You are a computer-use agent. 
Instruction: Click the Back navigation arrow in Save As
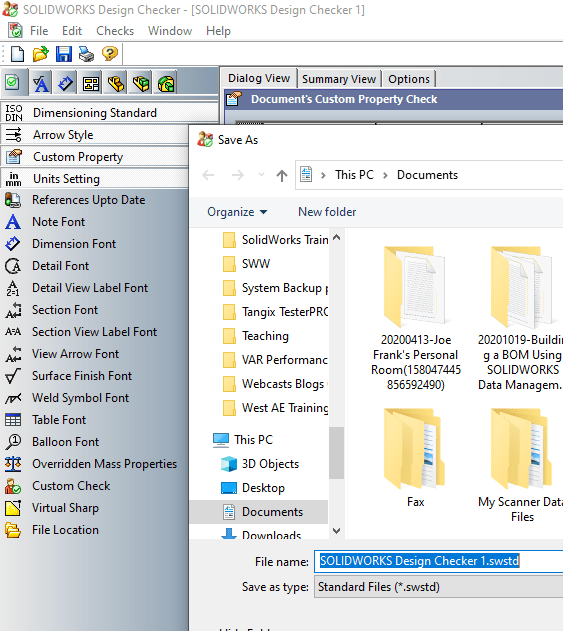(208, 175)
